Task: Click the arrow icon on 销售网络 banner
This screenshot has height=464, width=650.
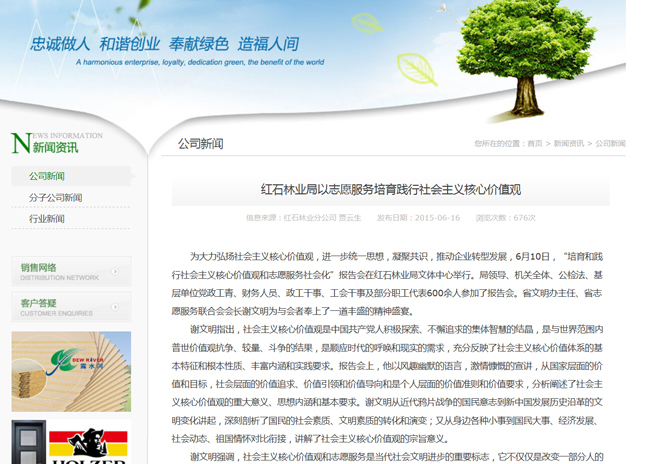Action: tap(116, 271)
